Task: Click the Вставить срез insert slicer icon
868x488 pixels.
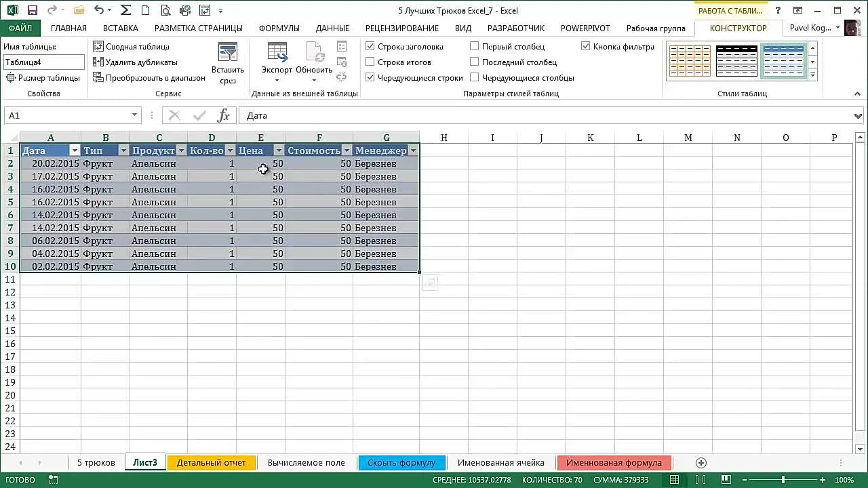Action: [x=228, y=64]
